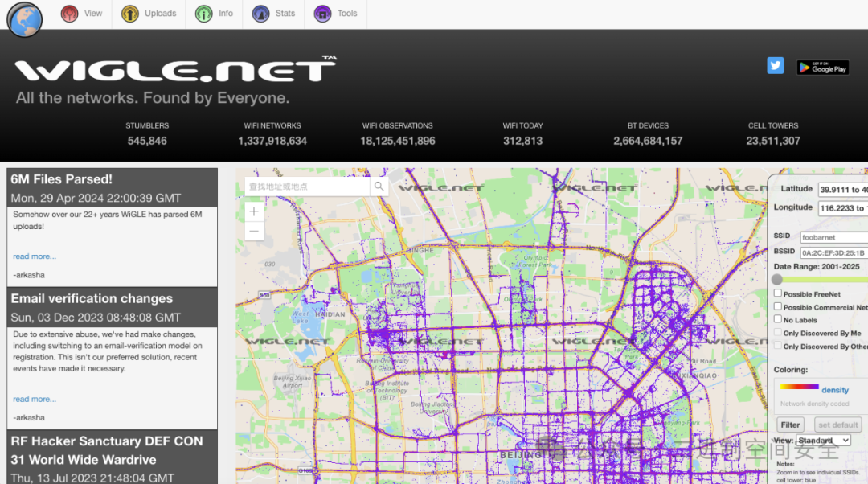Click the RF Hacker Sanctuary DEF CON headline
This screenshot has width=868, height=484.
click(107, 450)
